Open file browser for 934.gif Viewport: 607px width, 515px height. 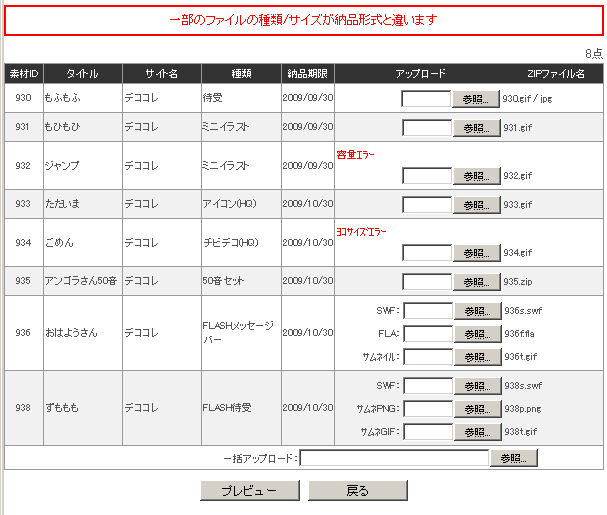pos(476,253)
